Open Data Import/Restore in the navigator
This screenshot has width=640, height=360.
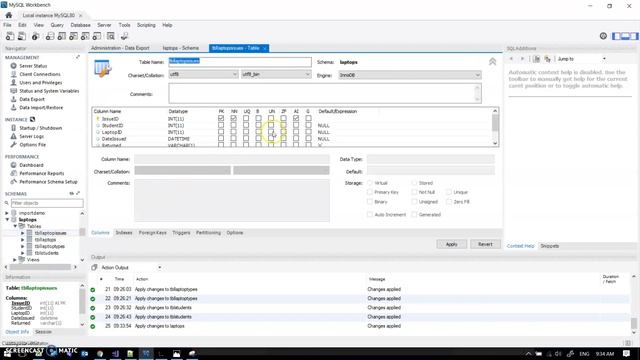pos(41,108)
